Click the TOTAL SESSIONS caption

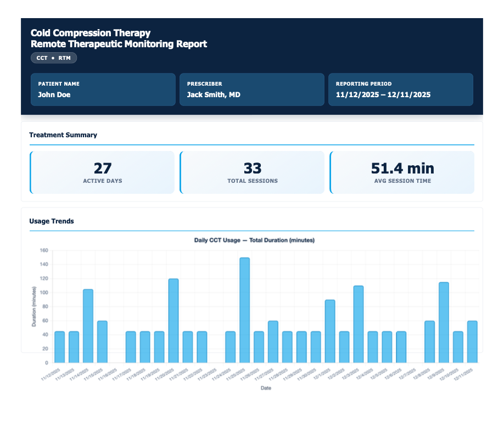click(253, 181)
